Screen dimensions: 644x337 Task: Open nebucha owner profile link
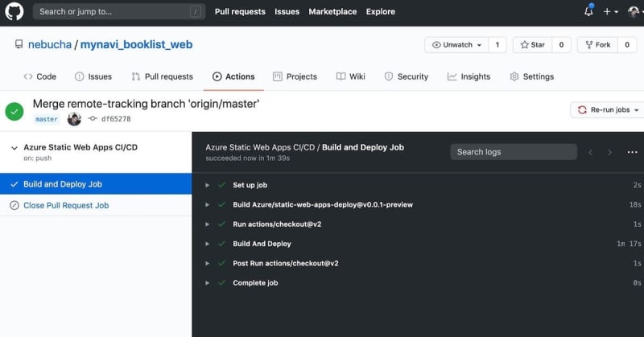pyautogui.click(x=50, y=44)
